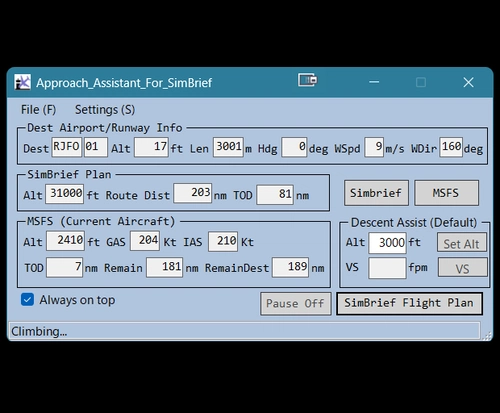Click the Approach Assistant app icon in title bar

22,82
